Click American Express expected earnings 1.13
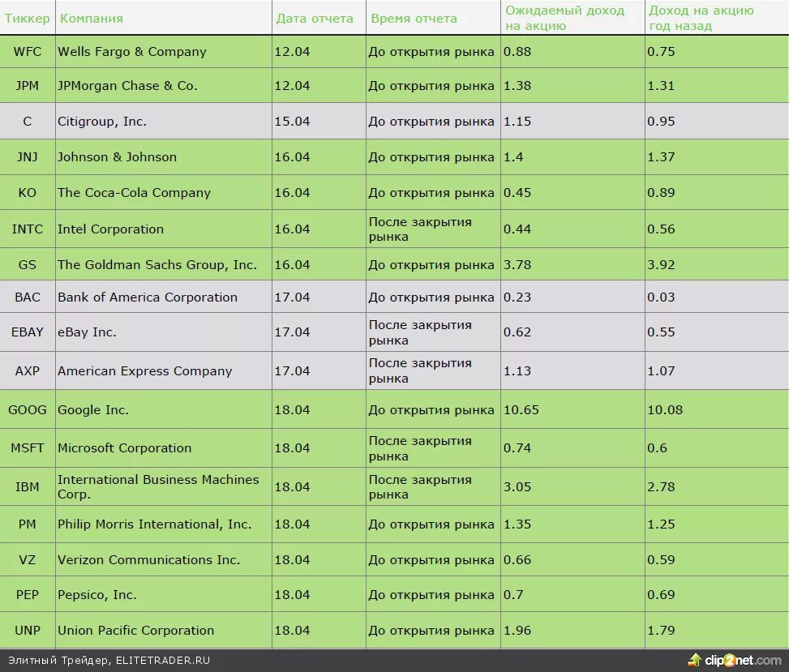 click(517, 370)
